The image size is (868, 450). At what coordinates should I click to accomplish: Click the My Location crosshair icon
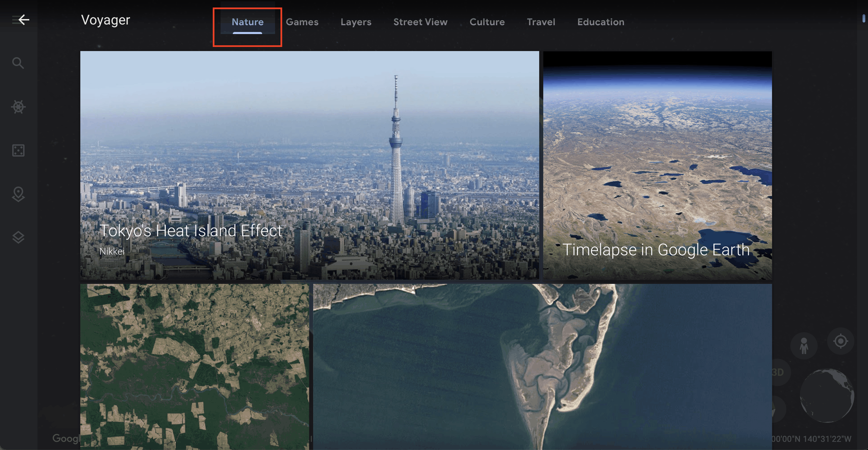coord(840,341)
